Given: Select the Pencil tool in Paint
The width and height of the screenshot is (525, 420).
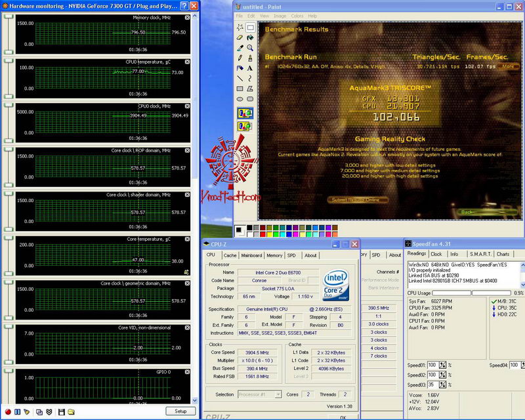Looking at the screenshot, I should (x=240, y=58).
